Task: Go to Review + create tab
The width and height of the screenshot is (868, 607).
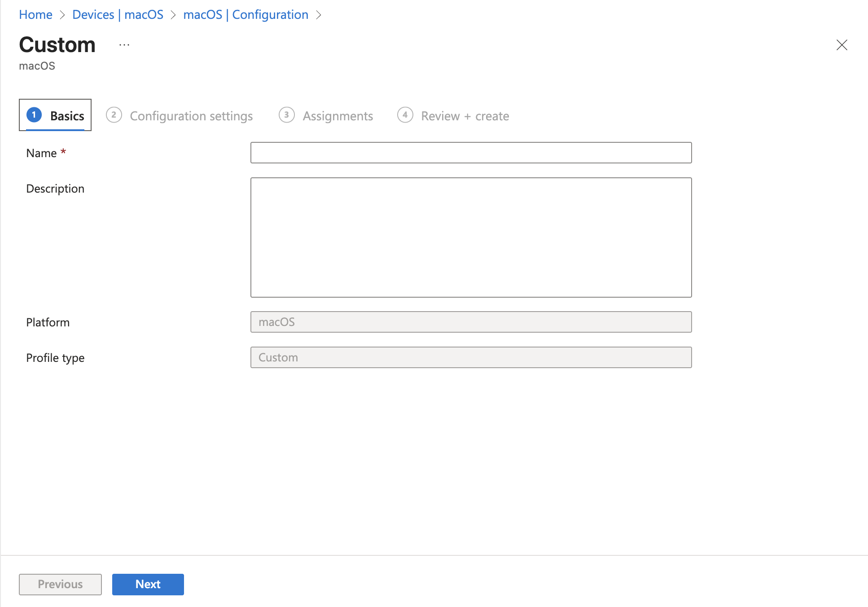Action: coord(465,116)
